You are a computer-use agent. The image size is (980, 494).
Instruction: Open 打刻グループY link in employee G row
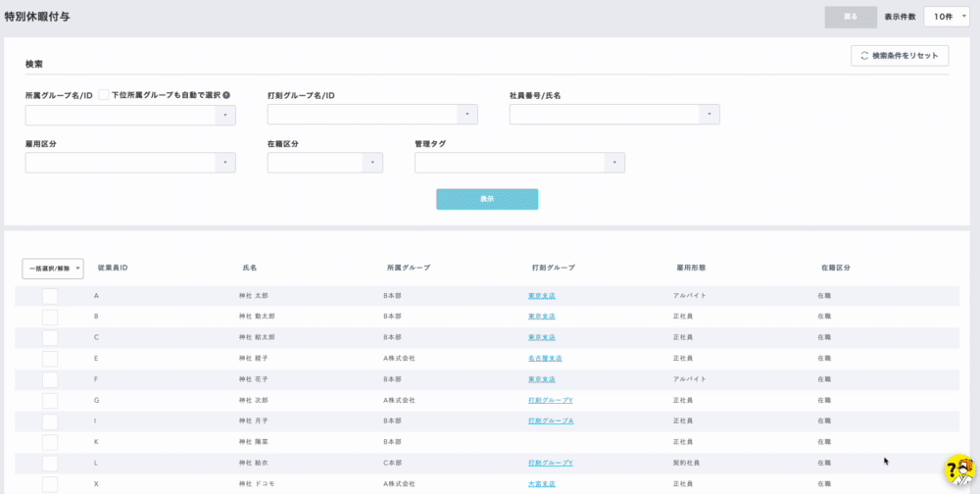click(x=551, y=400)
